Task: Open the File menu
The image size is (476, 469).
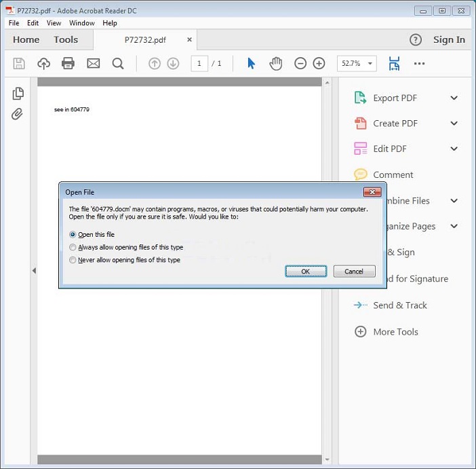Action: pos(14,23)
